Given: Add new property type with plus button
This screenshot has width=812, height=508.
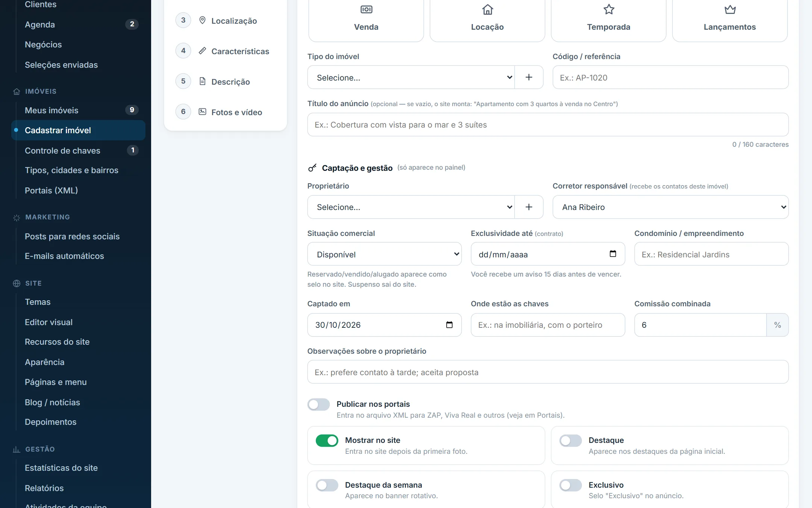Looking at the screenshot, I should 529,77.
